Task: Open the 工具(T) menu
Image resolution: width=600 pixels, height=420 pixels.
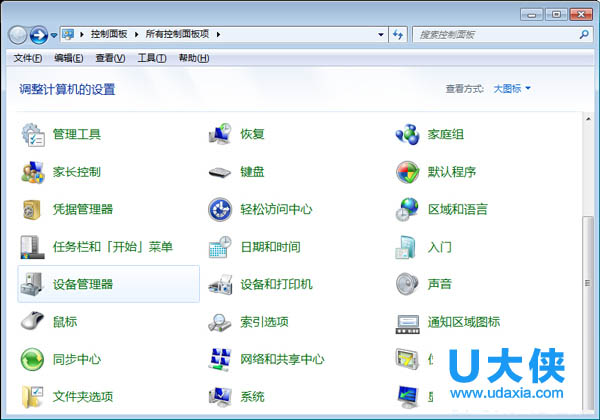Action: pyautogui.click(x=152, y=58)
